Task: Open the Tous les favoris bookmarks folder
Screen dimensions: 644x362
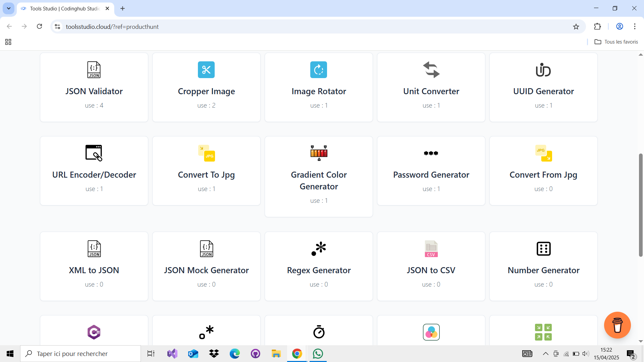Action: (616, 42)
